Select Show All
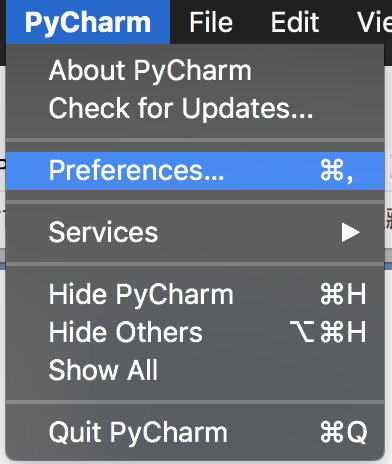 (195, 370)
